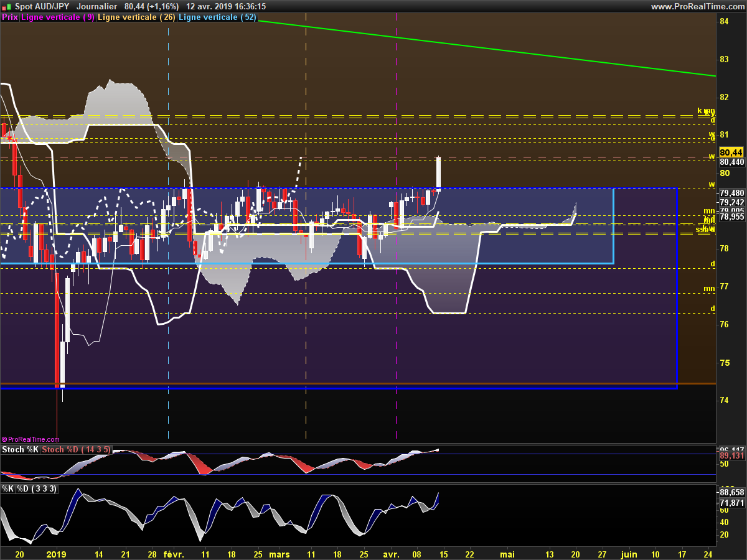Click the yellow 80,44 current price tag
The height and width of the screenshot is (560, 747).
click(x=731, y=152)
